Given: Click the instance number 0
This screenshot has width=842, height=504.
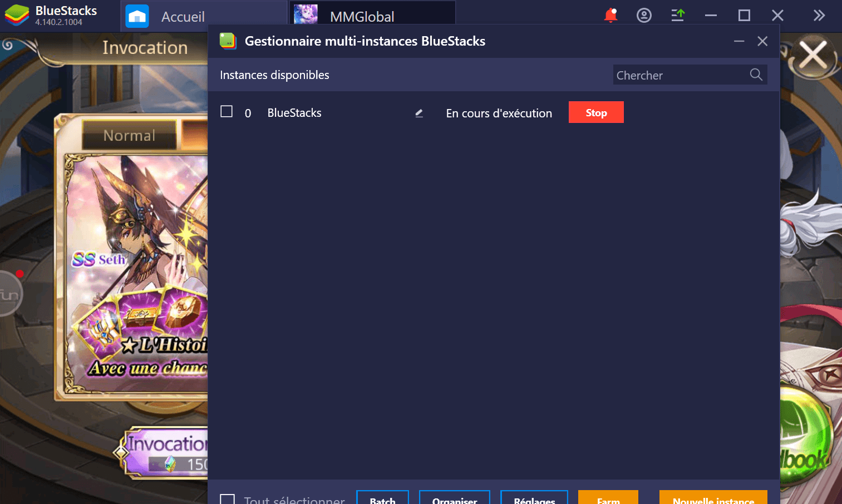Looking at the screenshot, I should point(248,113).
